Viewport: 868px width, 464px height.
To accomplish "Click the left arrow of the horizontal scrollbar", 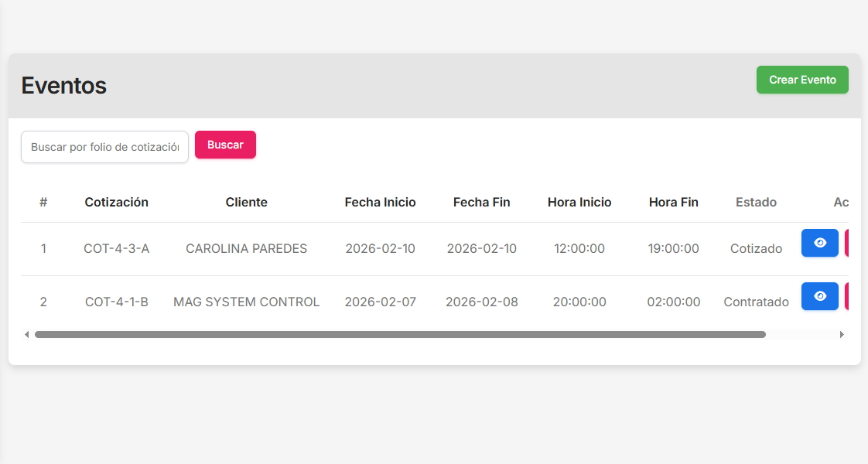I will [27, 334].
